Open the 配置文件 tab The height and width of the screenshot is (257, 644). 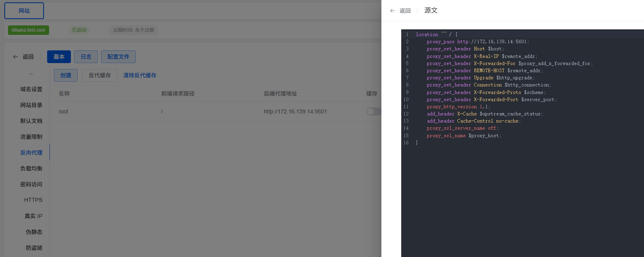pos(118,57)
